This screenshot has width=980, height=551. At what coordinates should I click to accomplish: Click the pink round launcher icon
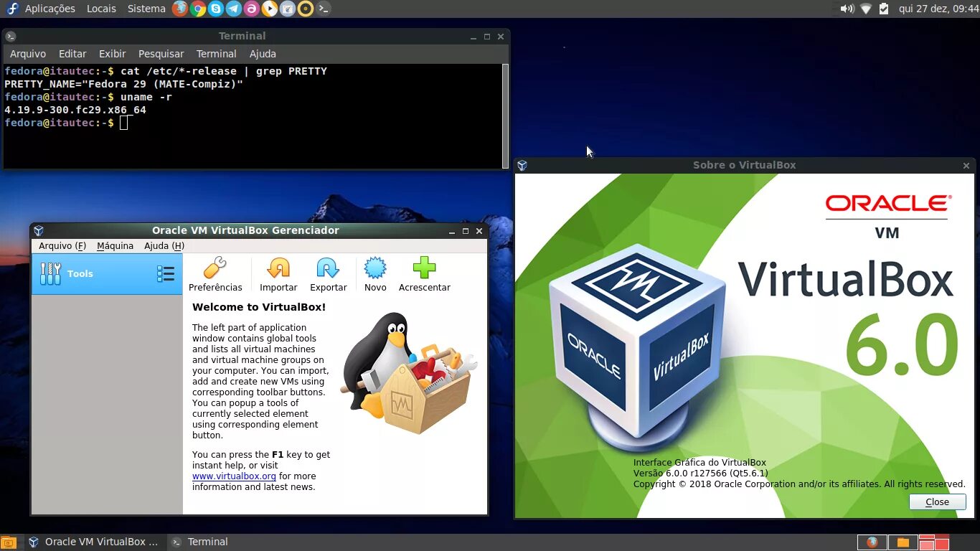point(252,9)
